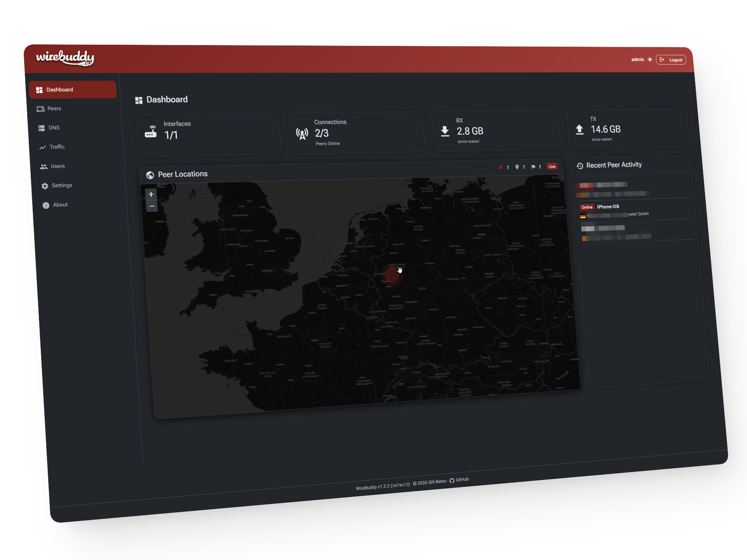View the Traffic statistics page
Viewport: 747px width, 560px height.
56,147
